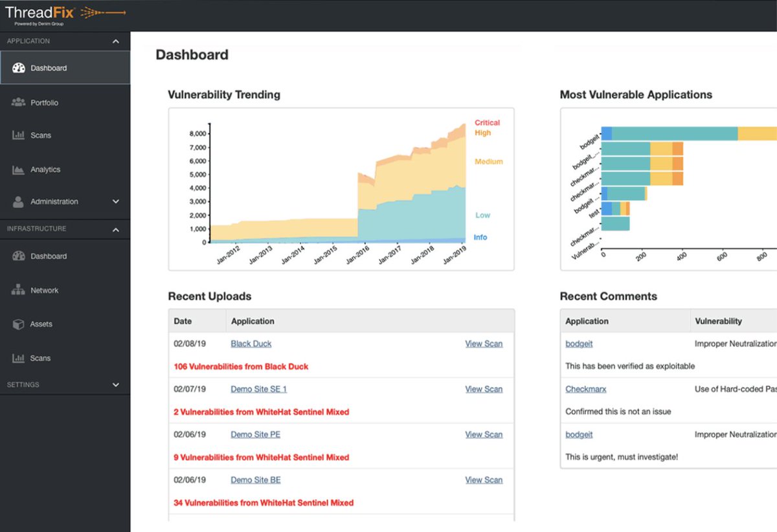Click the Low legend label
777x532 pixels.
tap(483, 215)
